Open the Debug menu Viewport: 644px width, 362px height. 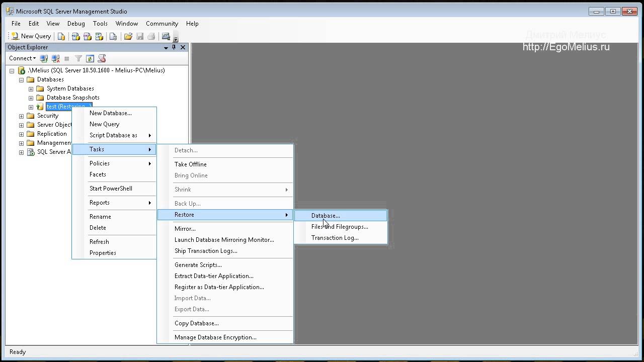tap(76, 24)
